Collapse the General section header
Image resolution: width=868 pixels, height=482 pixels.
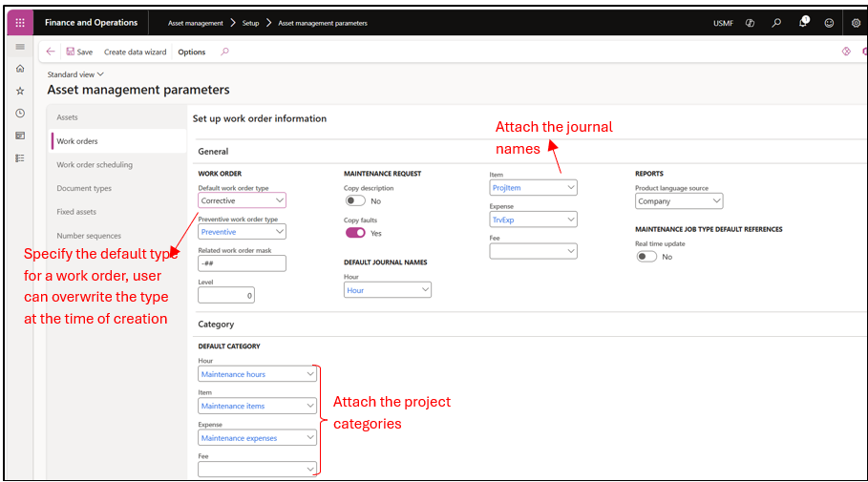pos(213,151)
